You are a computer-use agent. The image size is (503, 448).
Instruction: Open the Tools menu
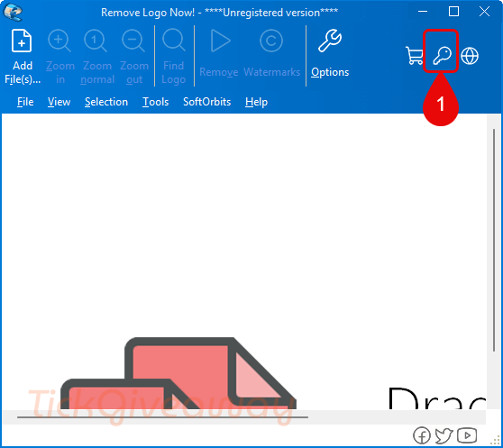pyautogui.click(x=156, y=102)
